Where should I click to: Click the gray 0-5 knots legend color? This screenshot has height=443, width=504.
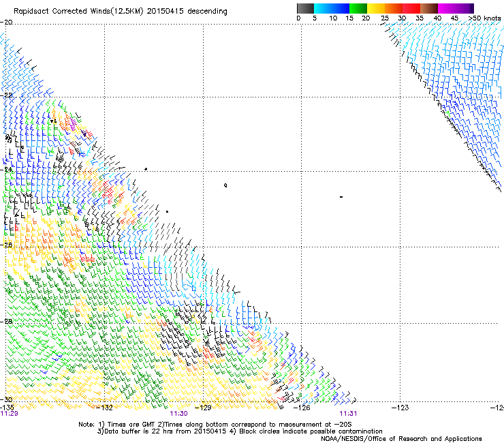[305, 8]
